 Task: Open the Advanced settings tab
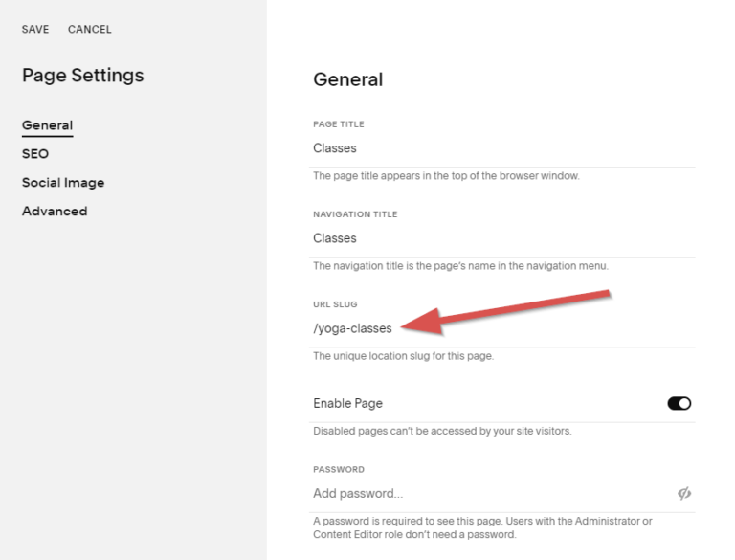[x=55, y=212]
